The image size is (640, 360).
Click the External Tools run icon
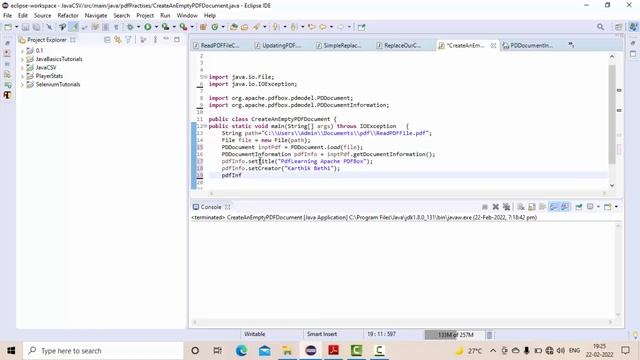tap(184, 27)
